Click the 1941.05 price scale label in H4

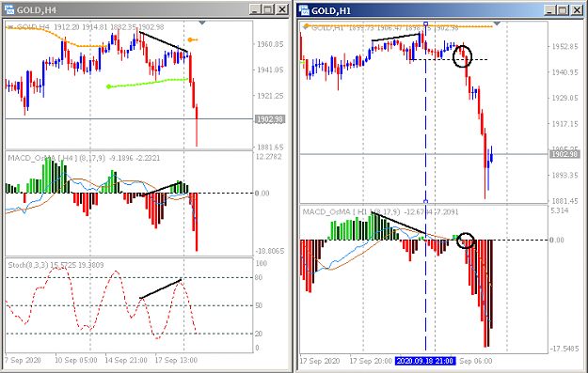tap(270, 70)
